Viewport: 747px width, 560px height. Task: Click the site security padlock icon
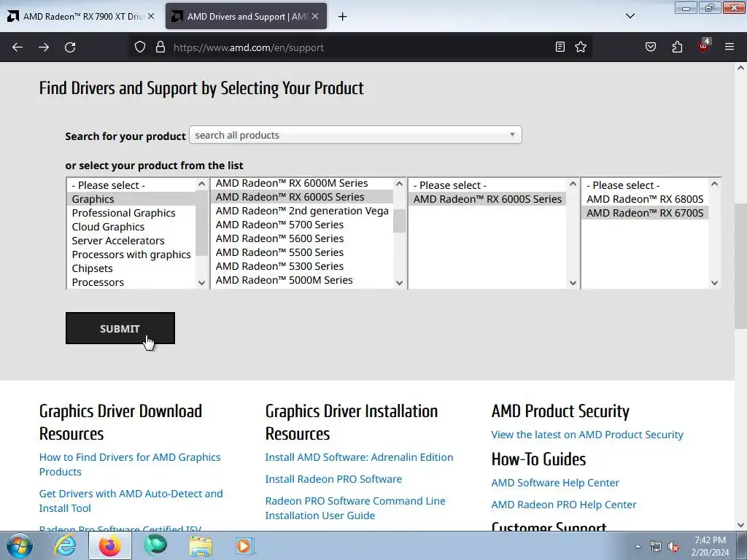pos(160,47)
